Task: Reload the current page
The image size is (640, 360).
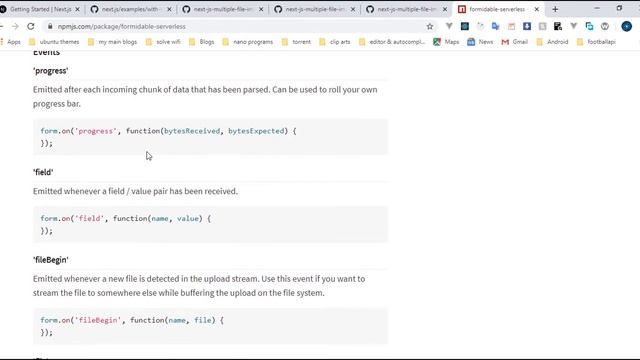Action: (x=31, y=27)
